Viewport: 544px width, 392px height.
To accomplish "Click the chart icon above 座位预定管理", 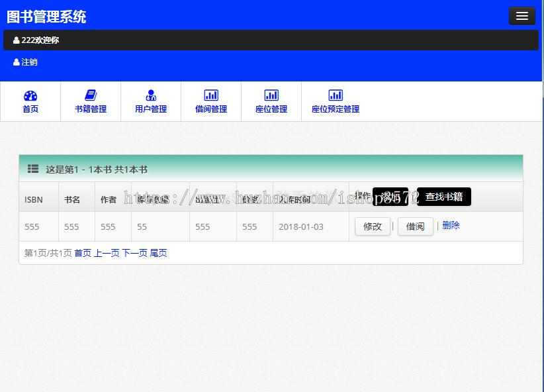I will (336, 95).
